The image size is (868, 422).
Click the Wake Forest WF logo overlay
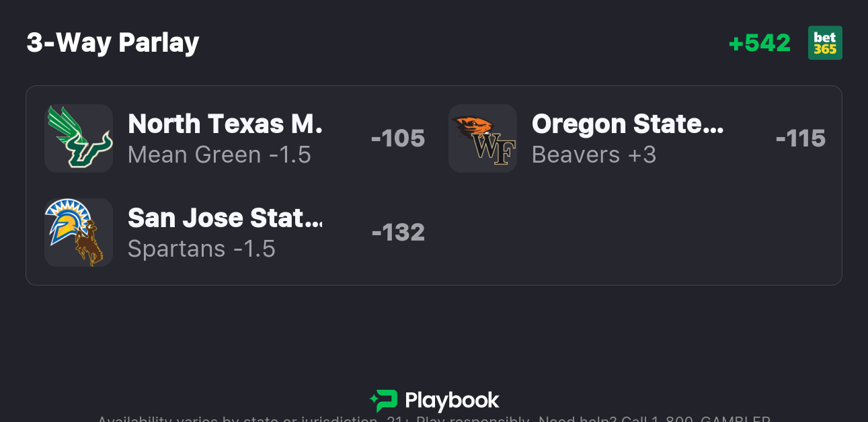point(495,149)
